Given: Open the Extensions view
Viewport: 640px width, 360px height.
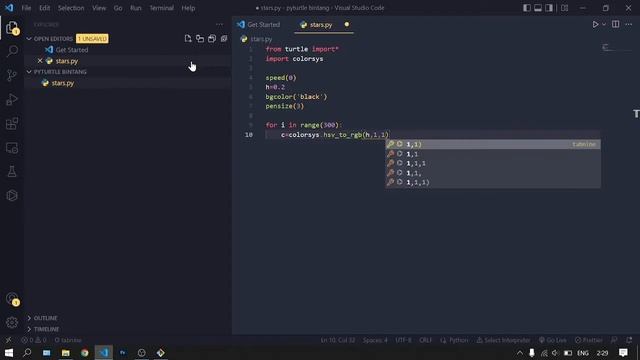Looking at the screenshot, I should [x=12, y=123].
